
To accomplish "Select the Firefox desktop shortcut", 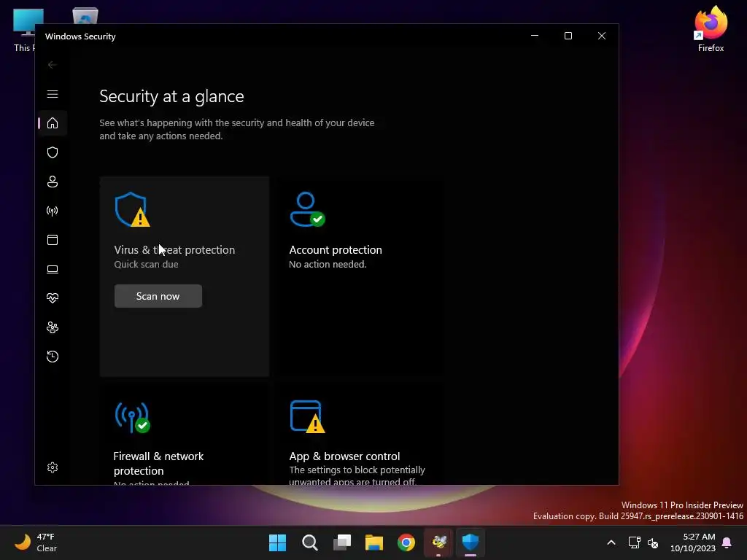I will (x=711, y=28).
